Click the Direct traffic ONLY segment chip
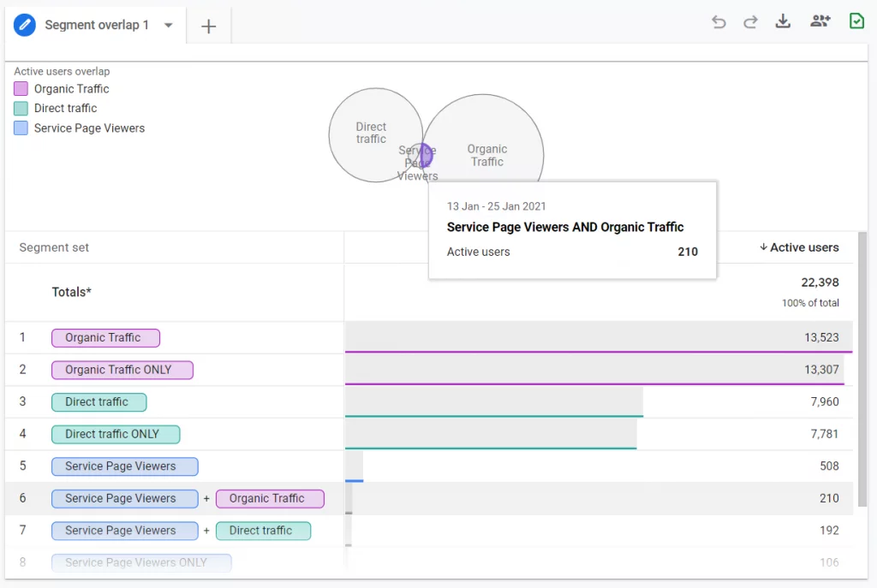 tap(116, 434)
